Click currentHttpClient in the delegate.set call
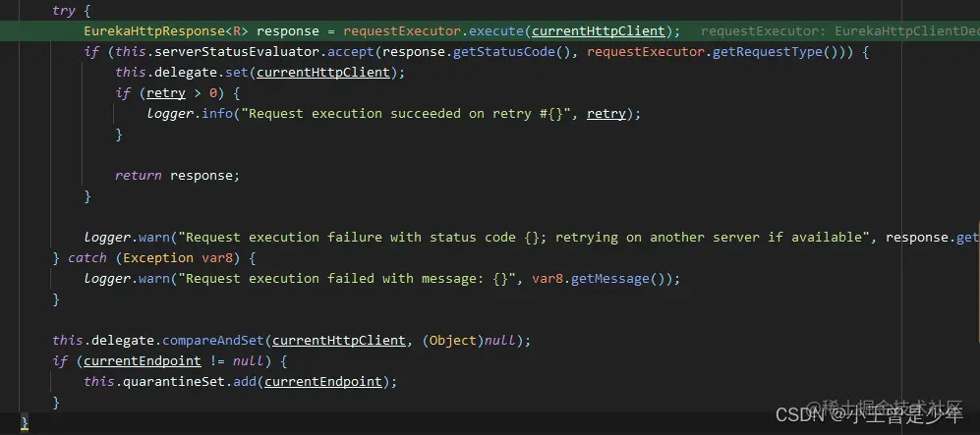The width and height of the screenshot is (980, 435). click(x=323, y=73)
